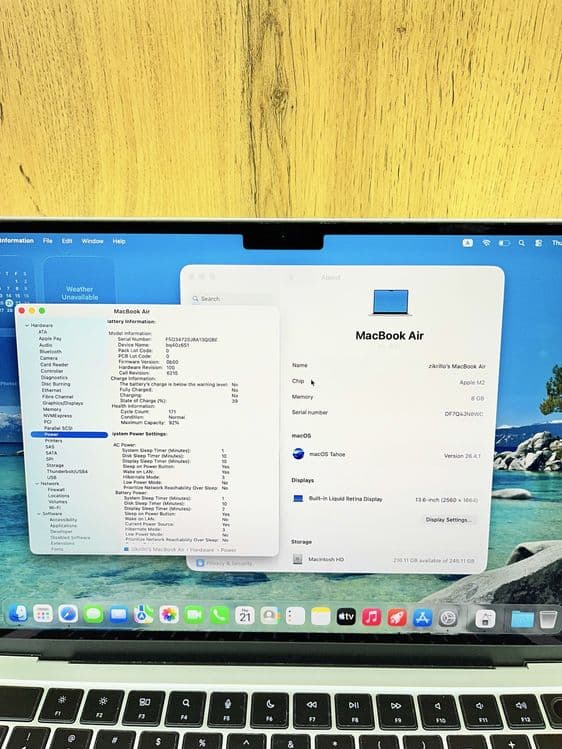Open the File menu
Image resolution: width=562 pixels, height=749 pixels.
48,241
